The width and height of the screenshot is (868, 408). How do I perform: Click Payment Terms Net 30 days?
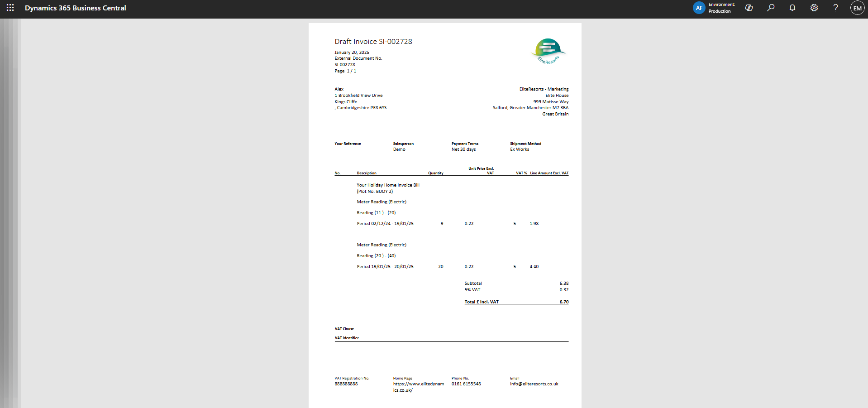pos(463,149)
